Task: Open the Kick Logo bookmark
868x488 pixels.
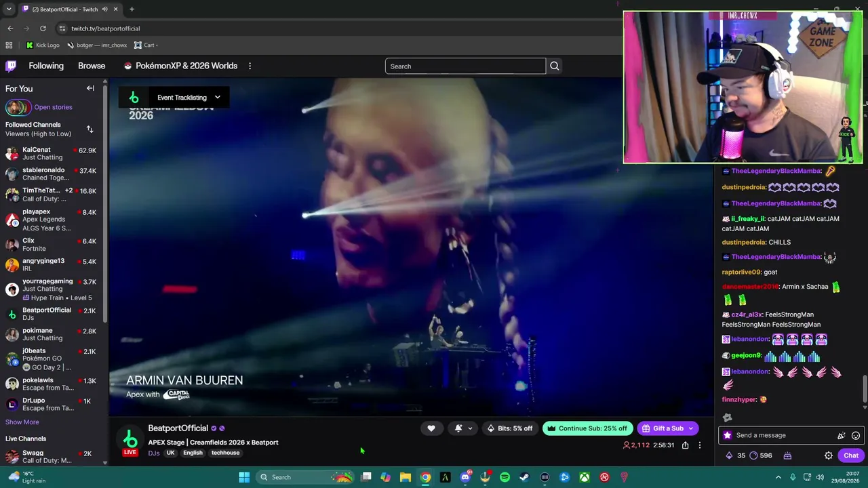Action: [43, 45]
